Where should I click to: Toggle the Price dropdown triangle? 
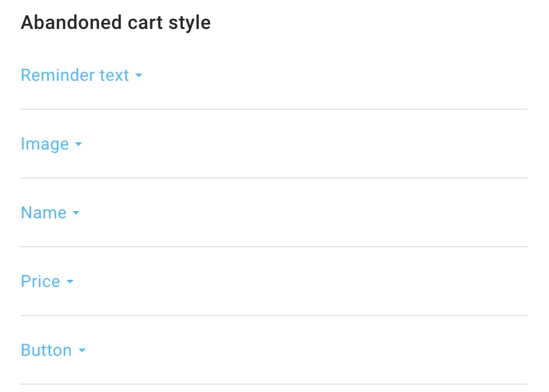(x=70, y=282)
